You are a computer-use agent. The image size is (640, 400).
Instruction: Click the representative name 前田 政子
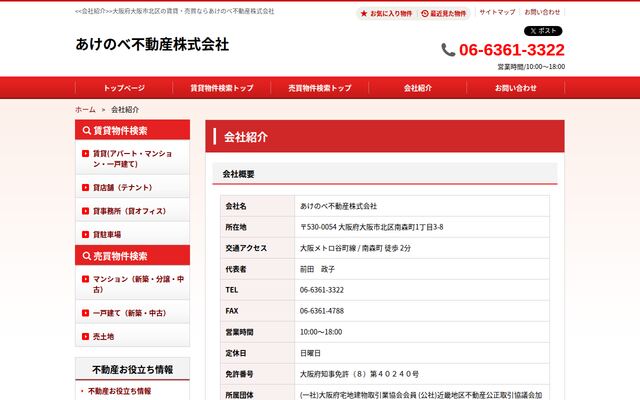(x=317, y=269)
